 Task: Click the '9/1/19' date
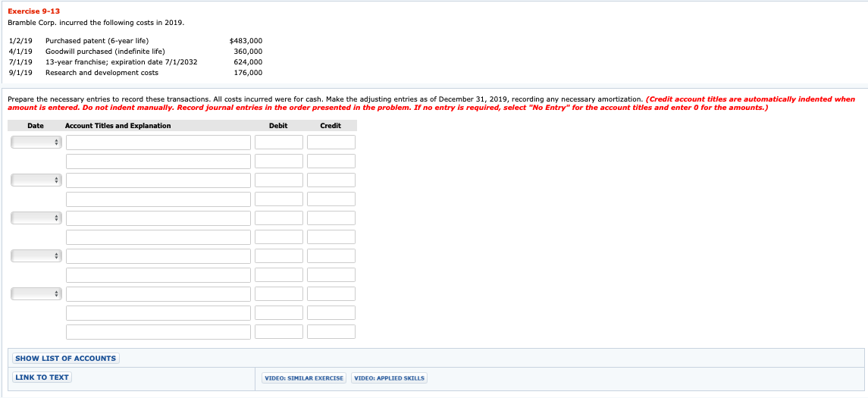tap(21, 73)
